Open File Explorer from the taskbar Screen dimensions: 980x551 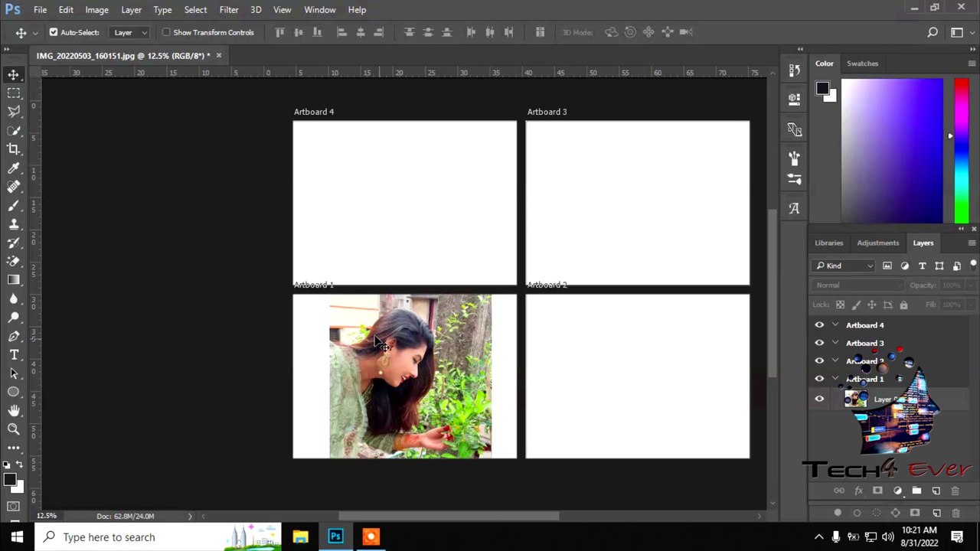pyautogui.click(x=300, y=537)
